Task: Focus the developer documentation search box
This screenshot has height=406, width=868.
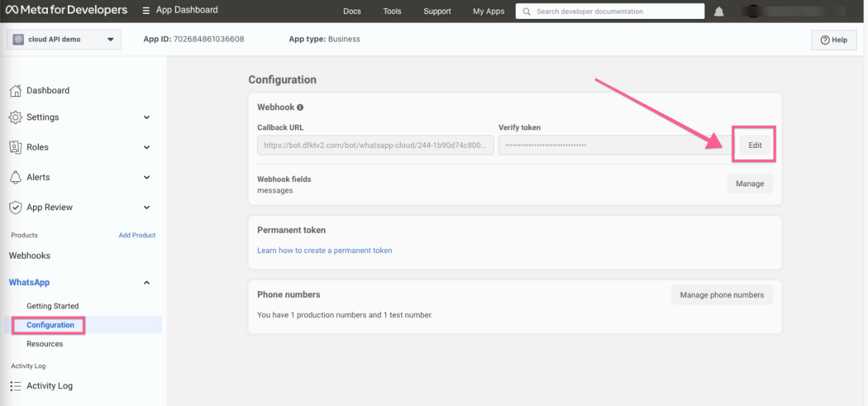Action: [x=610, y=11]
